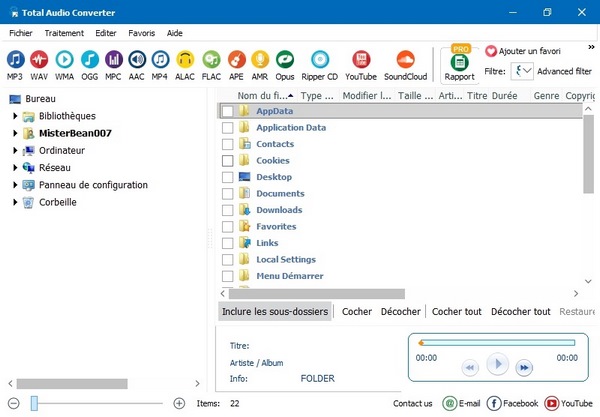Click the player rewind button
Viewport: 600px width, 417px height.
[470, 368]
